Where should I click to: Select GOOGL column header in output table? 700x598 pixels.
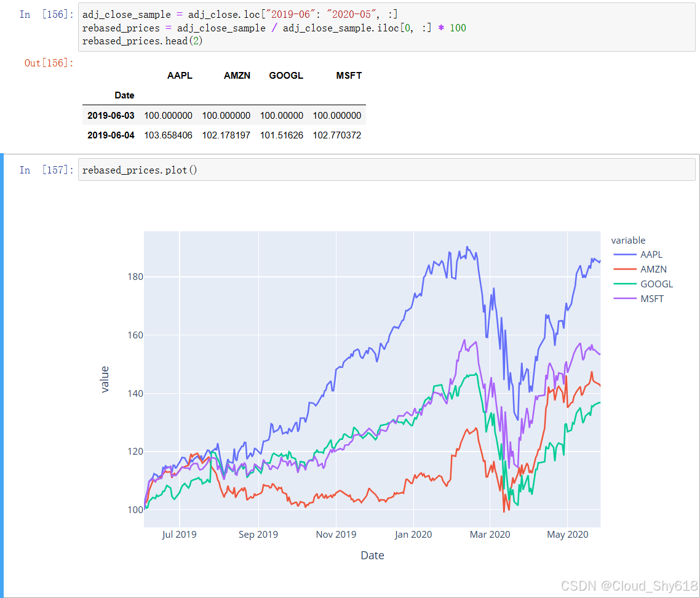coord(286,76)
